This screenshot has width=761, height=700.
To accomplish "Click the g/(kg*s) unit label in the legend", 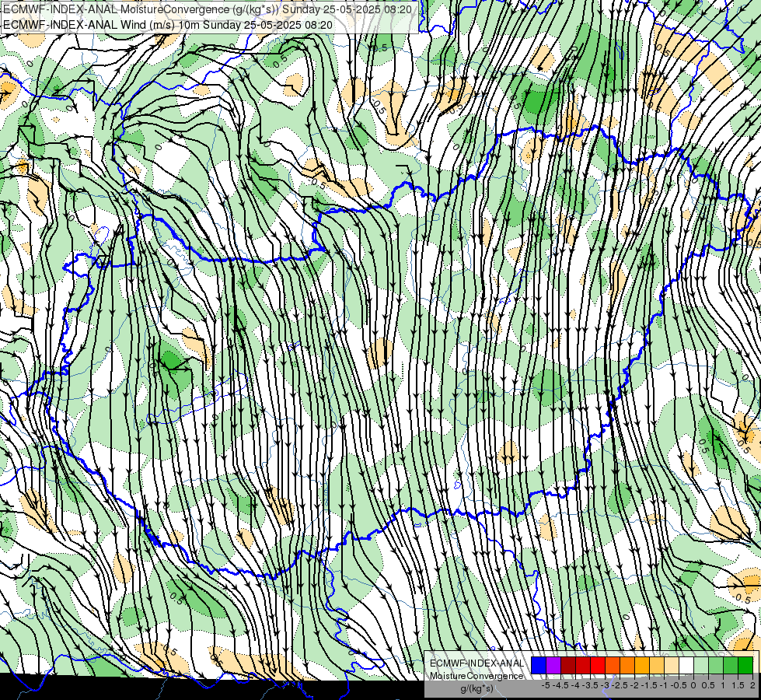I will (476, 689).
